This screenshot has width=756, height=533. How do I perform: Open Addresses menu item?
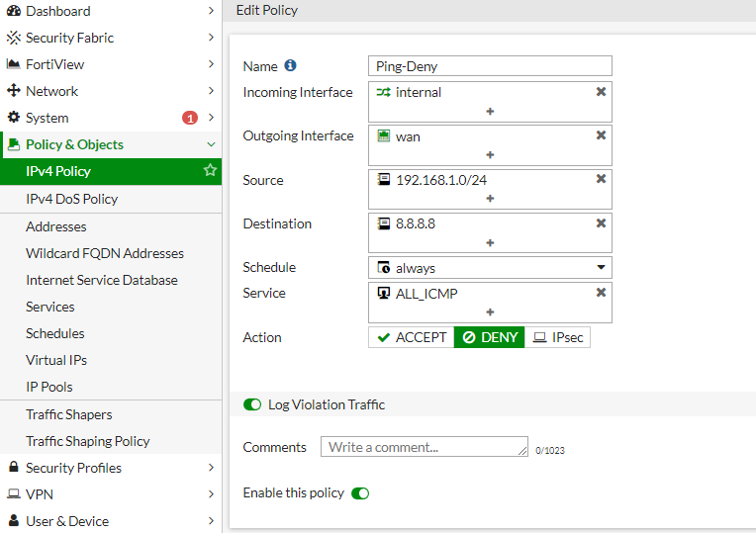(x=111, y=226)
